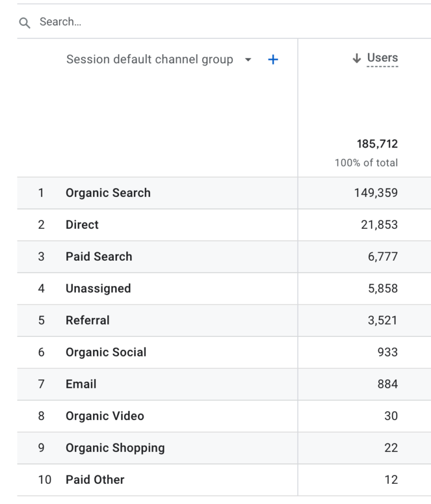Click the total Users value 185,712
Screen dimensions: 431x504
(376, 144)
